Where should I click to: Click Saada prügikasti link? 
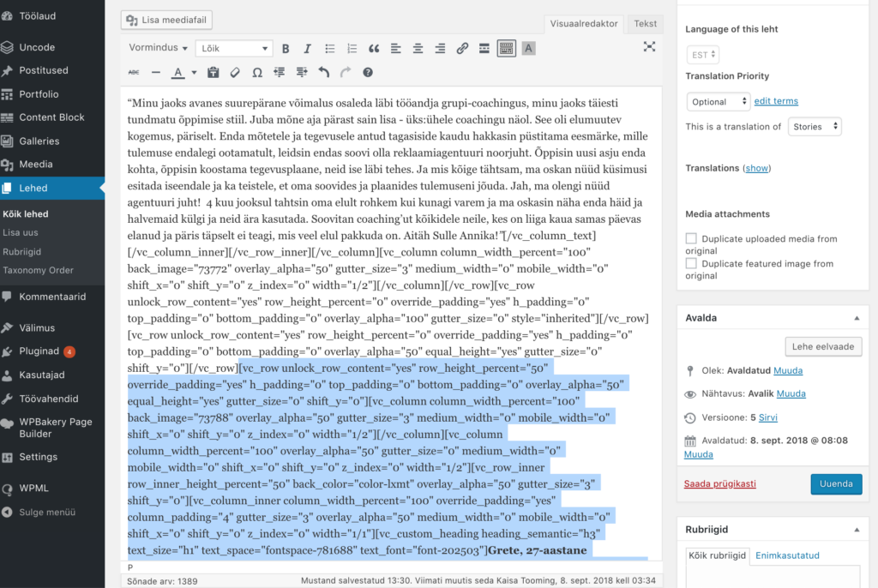pyautogui.click(x=719, y=483)
